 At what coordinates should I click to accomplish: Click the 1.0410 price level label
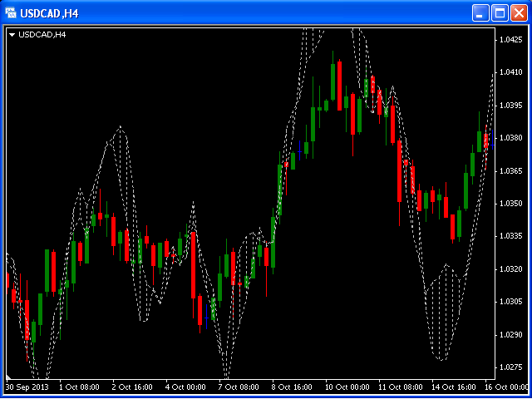[511, 72]
